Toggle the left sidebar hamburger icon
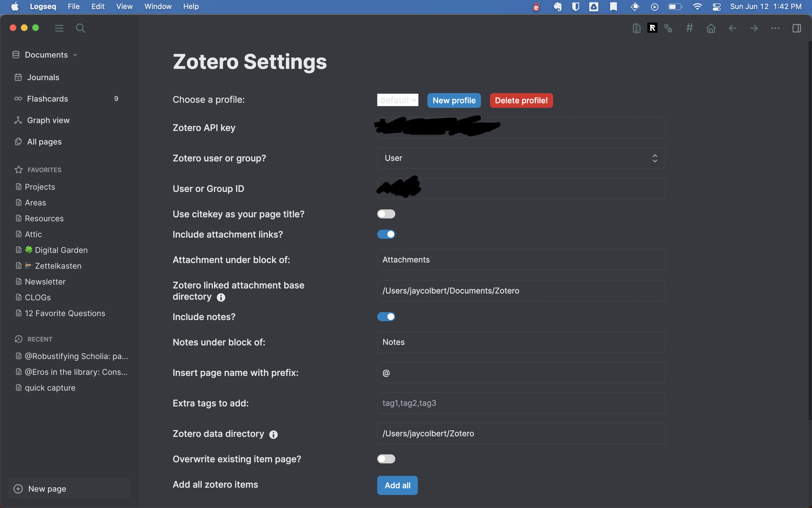Image resolution: width=812 pixels, height=508 pixels. pyautogui.click(x=59, y=28)
